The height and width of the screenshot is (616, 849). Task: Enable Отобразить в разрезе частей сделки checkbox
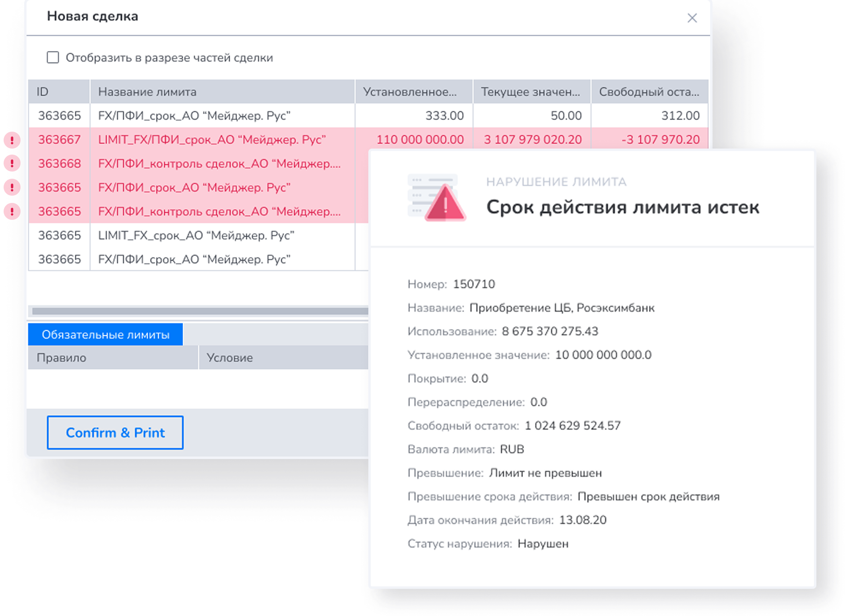click(x=53, y=58)
